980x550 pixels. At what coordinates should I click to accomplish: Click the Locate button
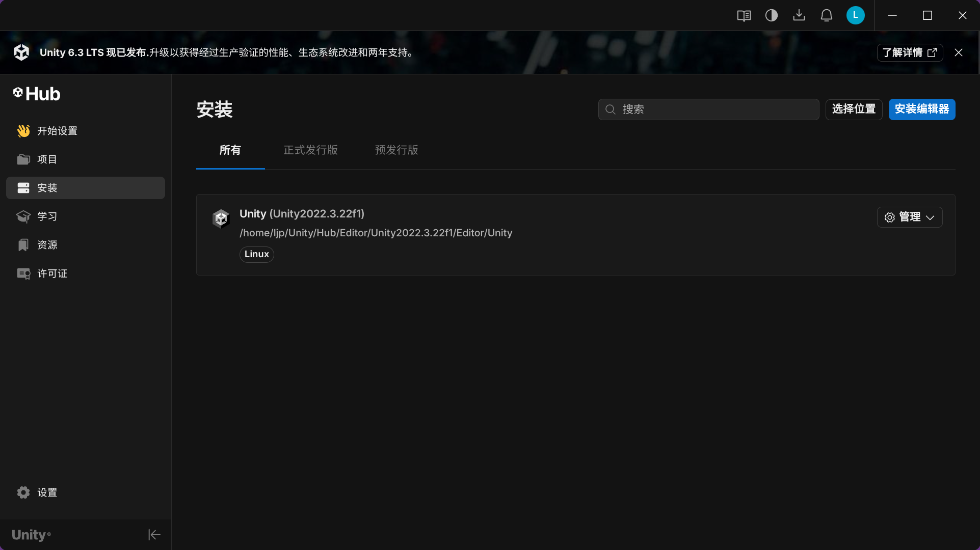tap(854, 109)
